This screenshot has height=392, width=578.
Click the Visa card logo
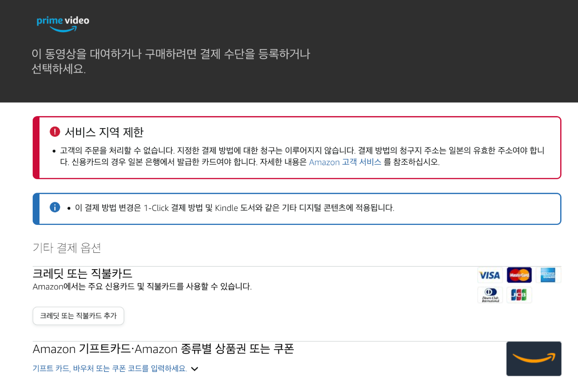coord(490,275)
